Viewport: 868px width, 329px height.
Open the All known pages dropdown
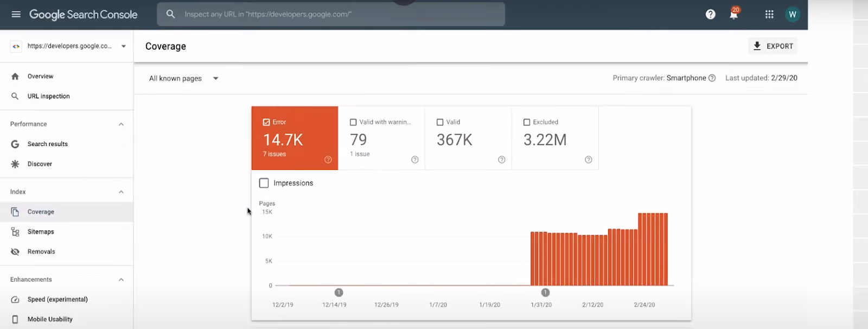(x=184, y=78)
